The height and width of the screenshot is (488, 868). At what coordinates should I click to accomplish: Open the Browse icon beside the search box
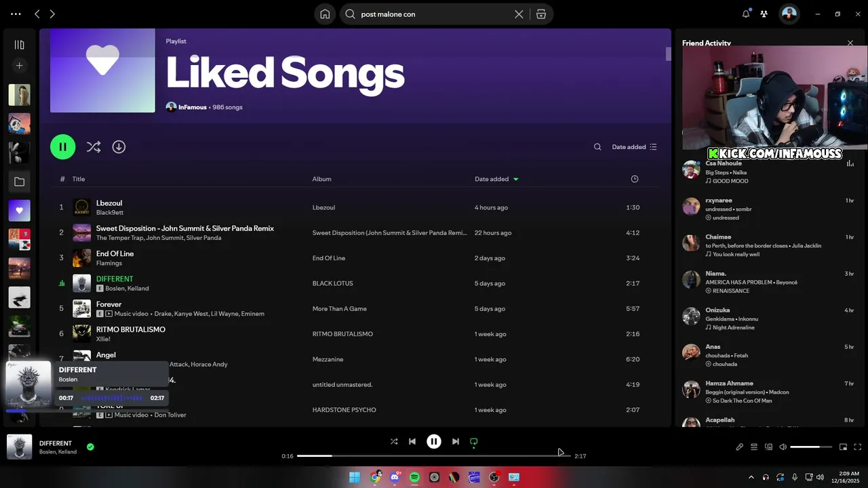(x=541, y=14)
